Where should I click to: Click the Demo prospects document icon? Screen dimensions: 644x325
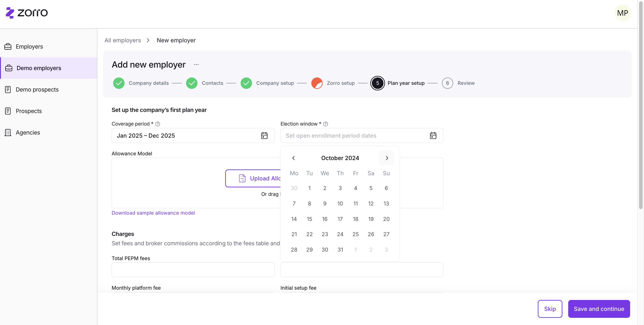click(x=8, y=90)
